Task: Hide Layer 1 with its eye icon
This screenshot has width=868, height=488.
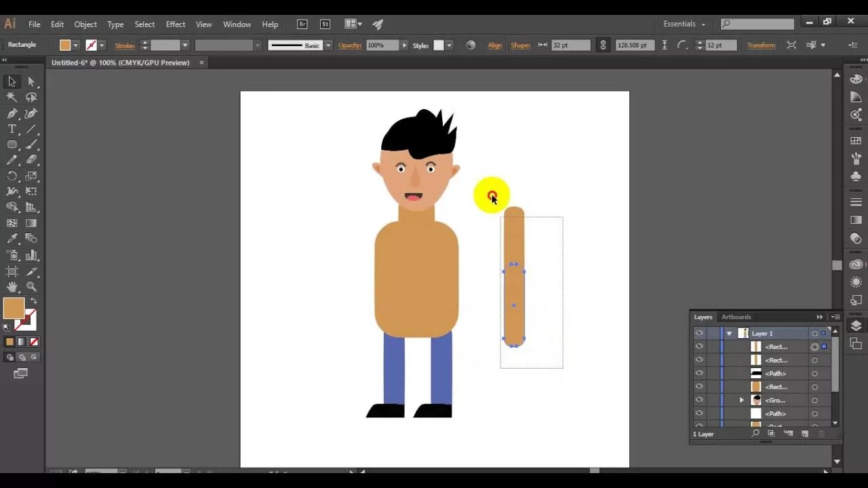Action: pyautogui.click(x=699, y=333)
